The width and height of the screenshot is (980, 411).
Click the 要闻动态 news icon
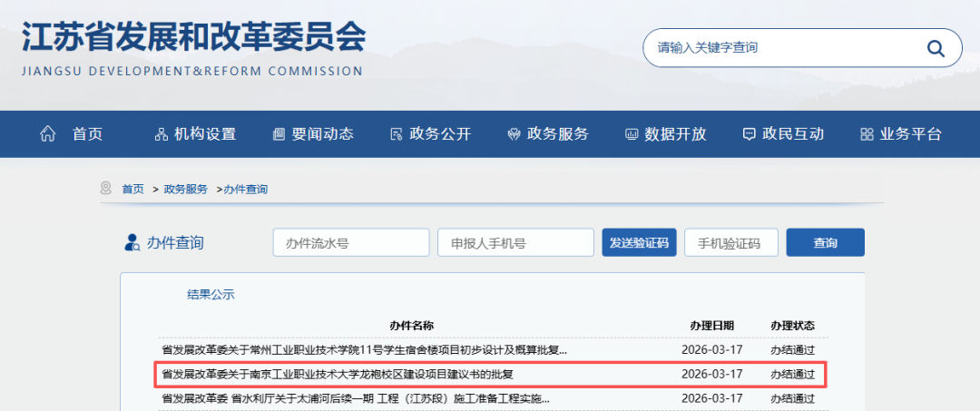coord(279,134)
